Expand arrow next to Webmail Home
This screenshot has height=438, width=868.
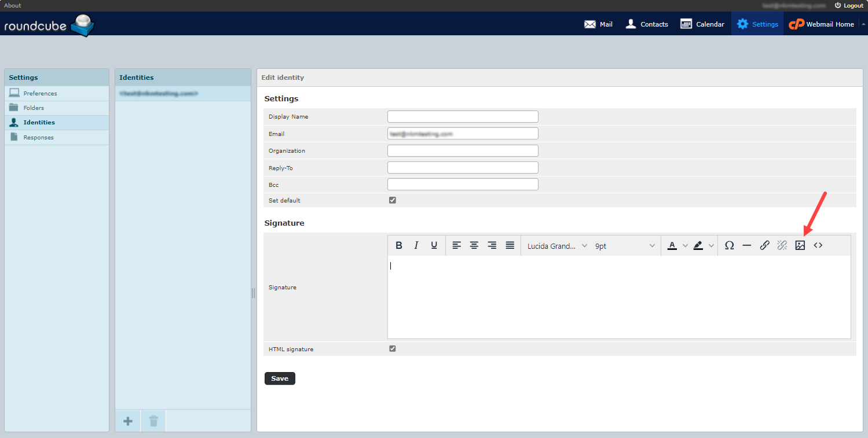click(863, 24)
